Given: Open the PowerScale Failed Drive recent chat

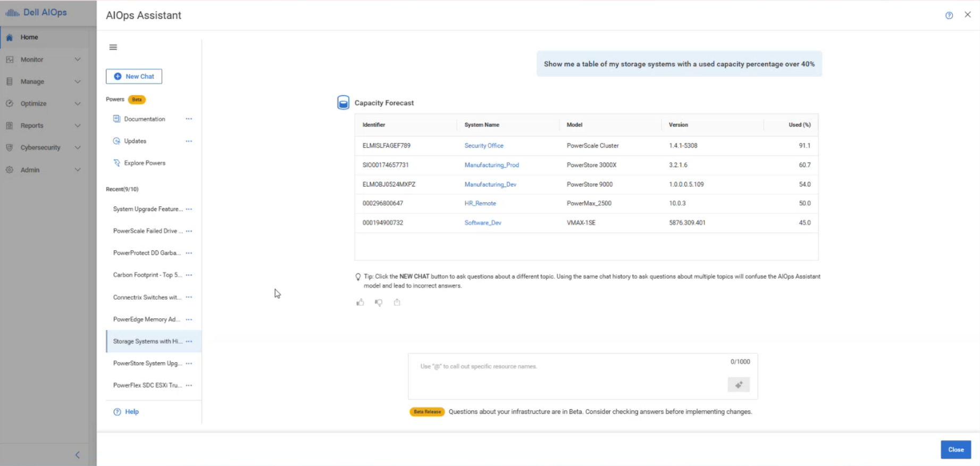Looking at the screenshot, I should 147,231.
